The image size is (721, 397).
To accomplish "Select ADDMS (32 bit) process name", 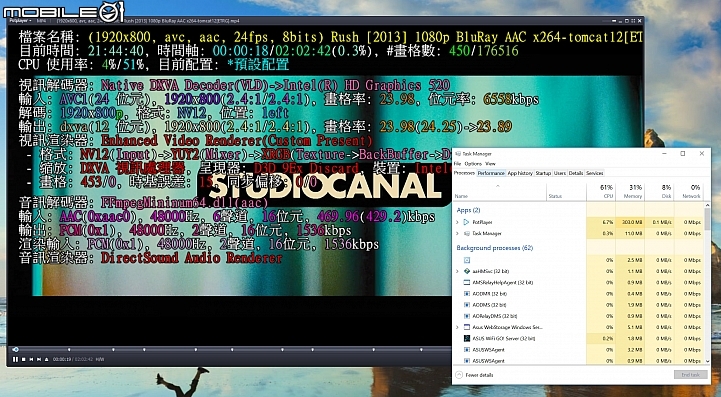I will click(489, 305).
